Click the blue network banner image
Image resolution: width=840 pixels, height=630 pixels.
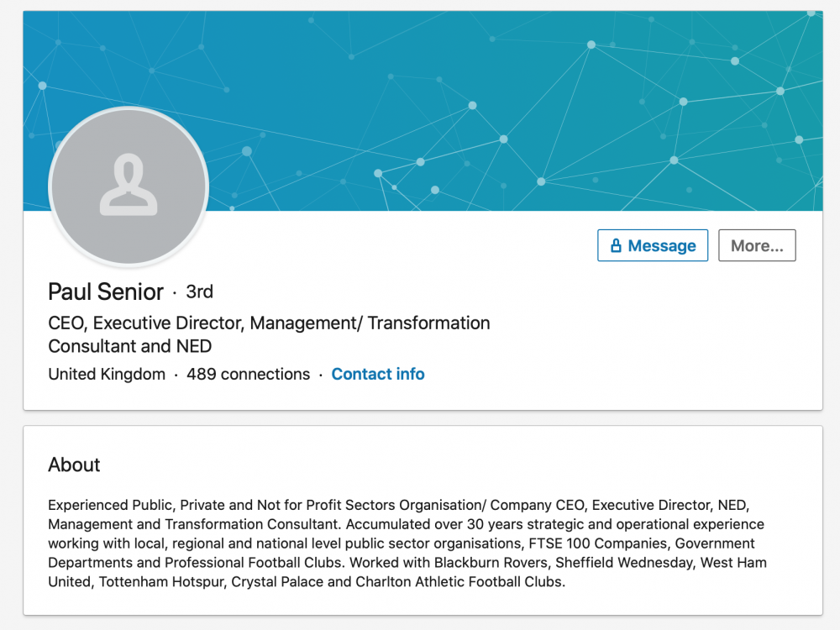[x=504, y=101]
